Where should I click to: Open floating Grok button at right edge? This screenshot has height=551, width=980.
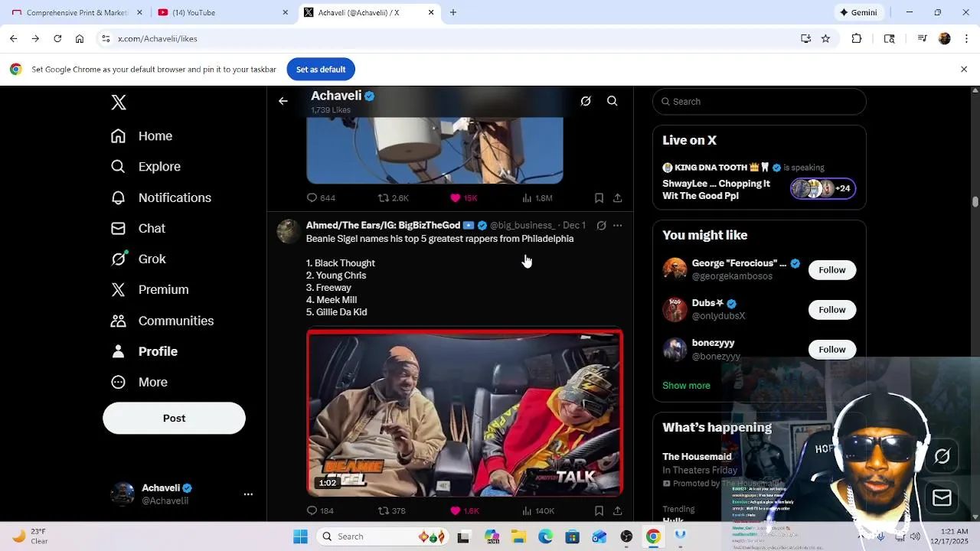point(942,456)
